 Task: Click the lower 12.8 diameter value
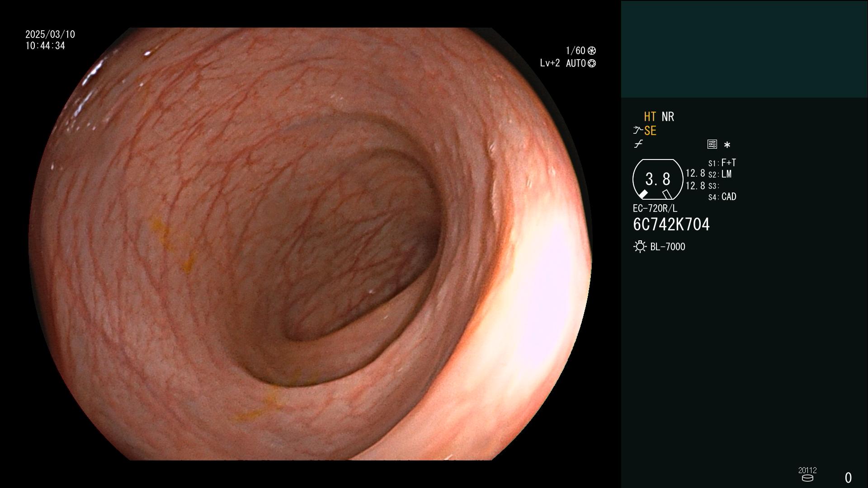click(695, 186)
